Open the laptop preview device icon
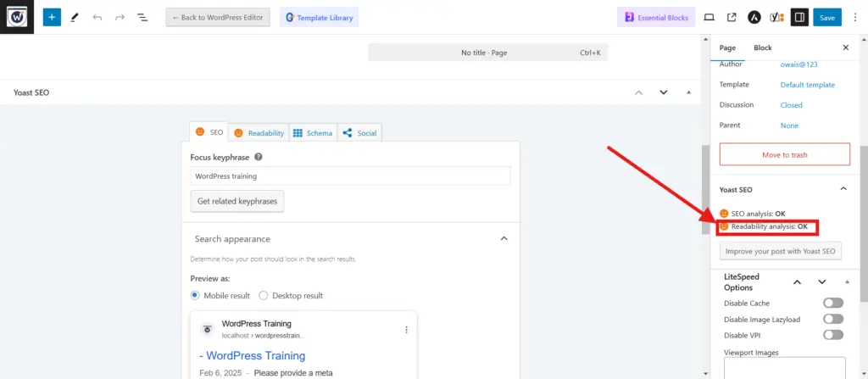 coord(709,17)
